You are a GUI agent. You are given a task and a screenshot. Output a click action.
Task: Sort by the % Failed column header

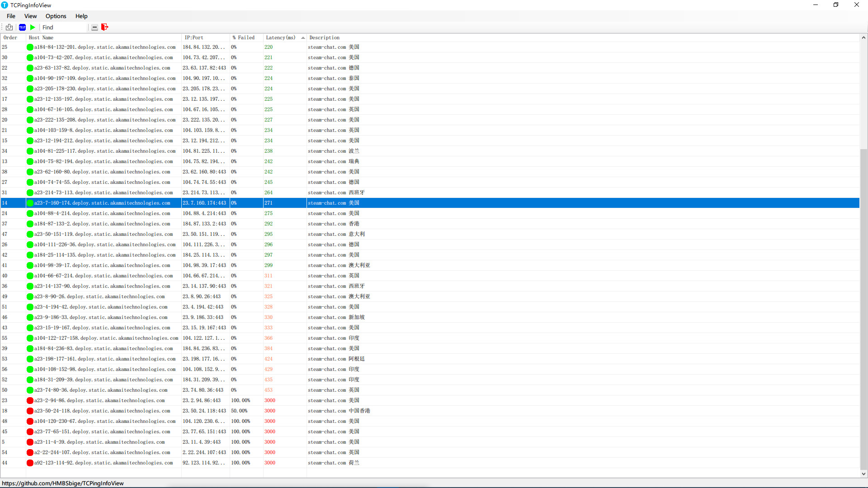click(244, 38)
